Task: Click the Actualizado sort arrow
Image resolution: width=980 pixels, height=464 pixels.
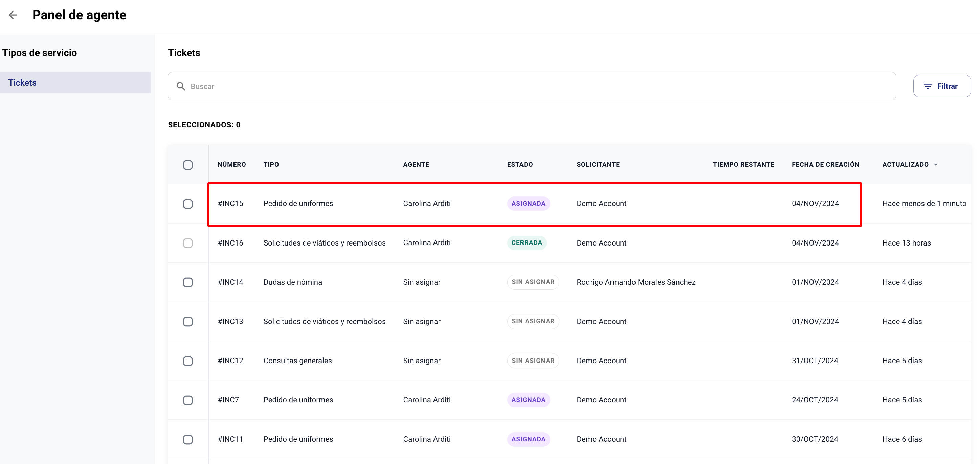Action: pyautogui.click(x=936, y=165)
